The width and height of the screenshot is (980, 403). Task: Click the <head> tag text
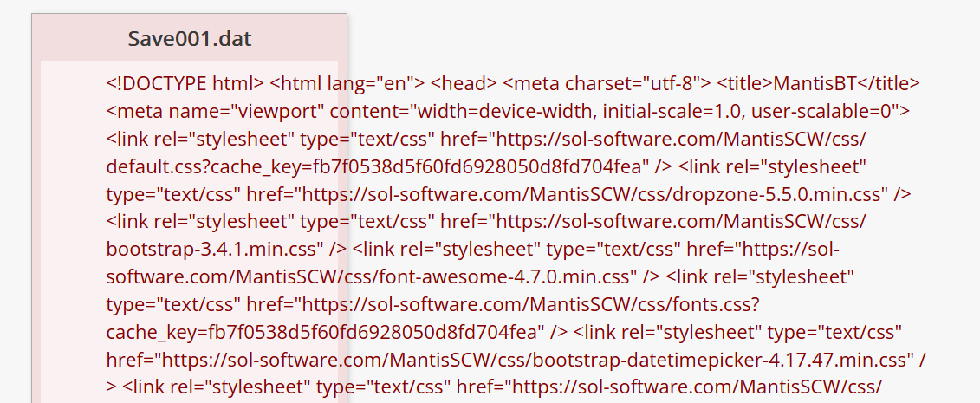(x=464, y=83)
